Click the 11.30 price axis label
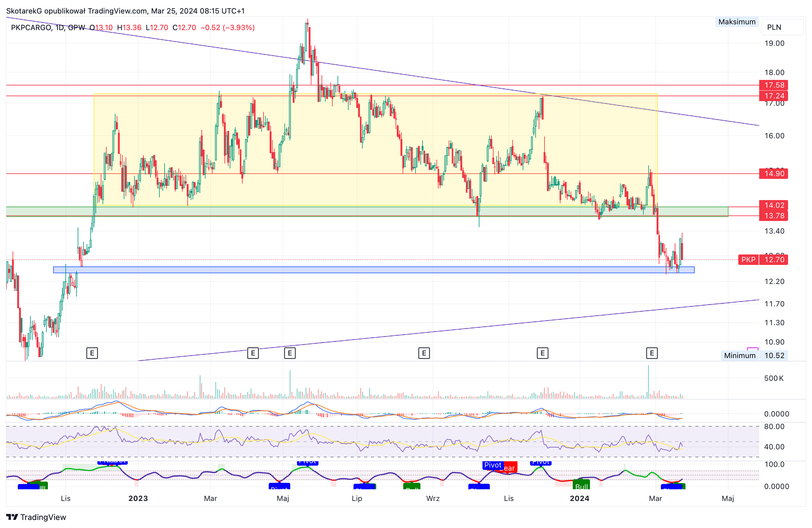The height and width of the screenshot is (528, 812). pos(774,323)
